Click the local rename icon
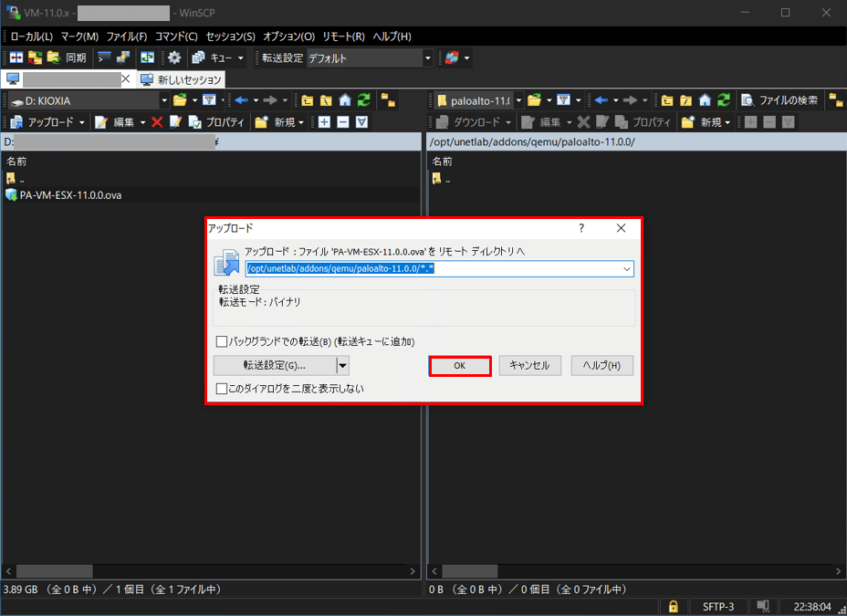The height and width of the screenshot is (616, 847). click(x=175, y=122)
